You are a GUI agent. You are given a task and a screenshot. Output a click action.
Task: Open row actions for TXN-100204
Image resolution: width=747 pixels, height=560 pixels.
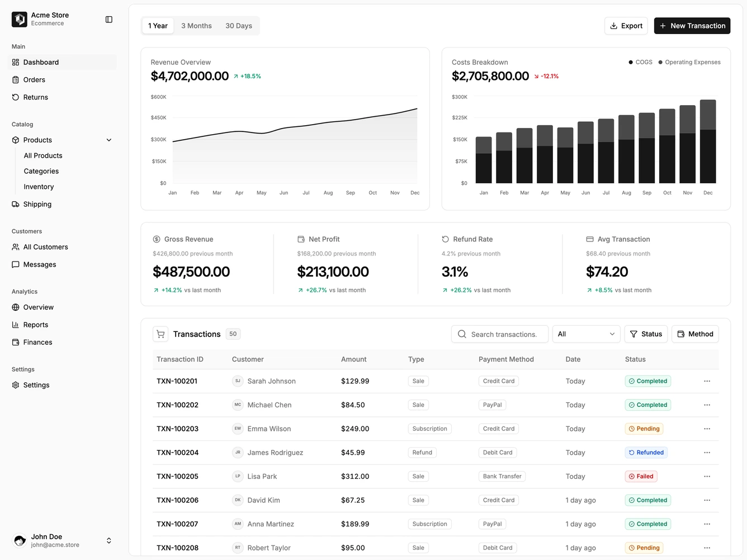[x=707, y=453]
